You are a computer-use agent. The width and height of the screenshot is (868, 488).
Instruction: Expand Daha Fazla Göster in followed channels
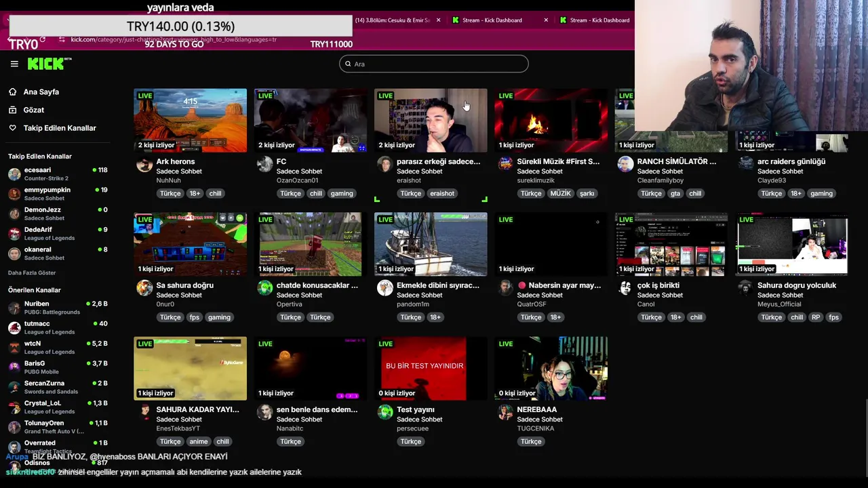(x=32, y=272)
